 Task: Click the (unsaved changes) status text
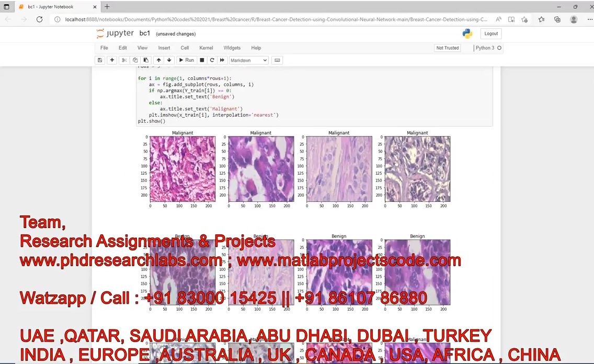click(176, 34)
